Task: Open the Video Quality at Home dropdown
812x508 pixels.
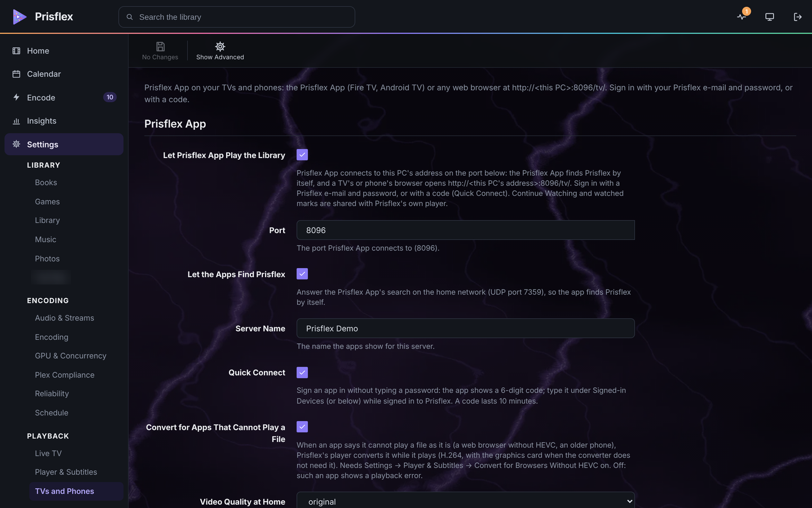Action: [466, 501]
